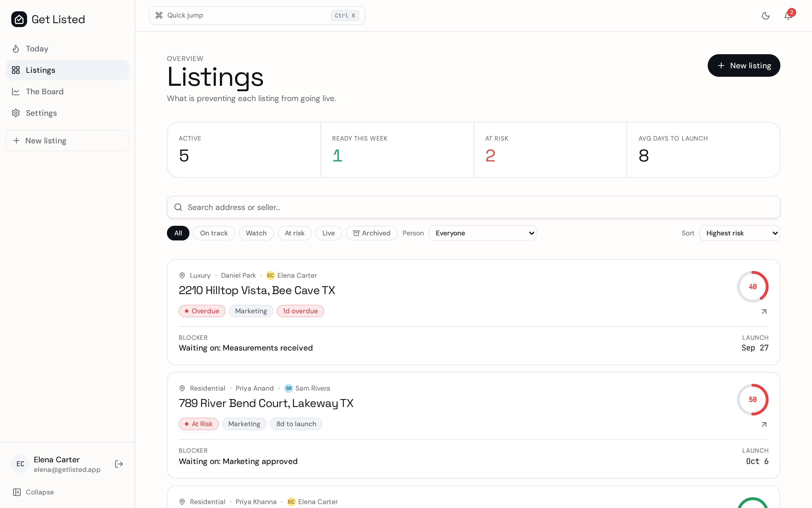812x508 pixels.
Task: Click the black New listing button
Action: pyautogui.click(x=743, y=65)
